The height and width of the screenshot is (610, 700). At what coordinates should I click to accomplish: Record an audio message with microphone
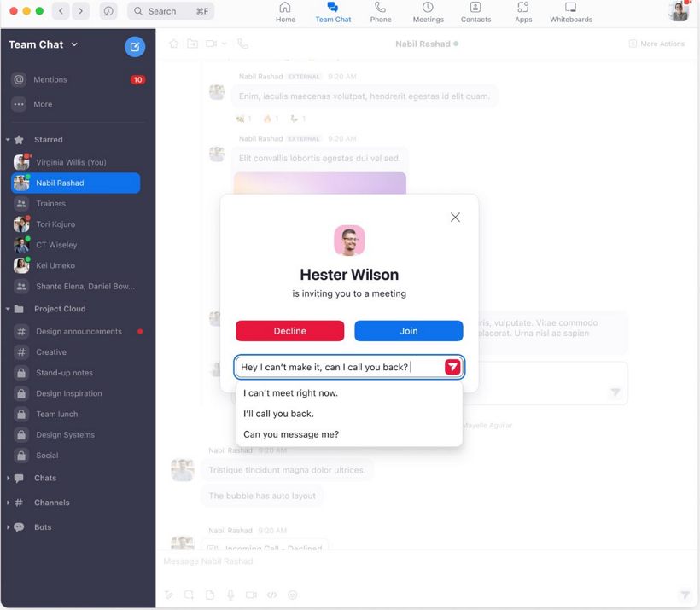[230, 595]
